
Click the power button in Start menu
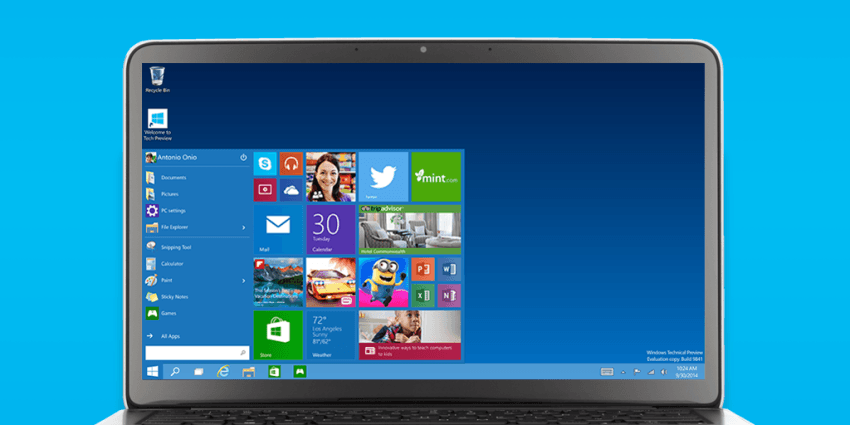243,157
